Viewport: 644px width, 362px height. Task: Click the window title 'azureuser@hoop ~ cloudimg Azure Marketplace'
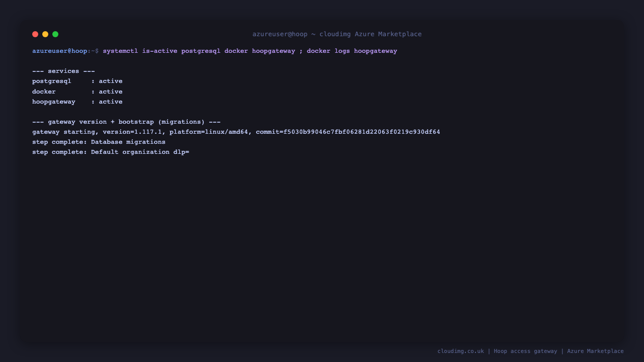[x=337, y=34]
